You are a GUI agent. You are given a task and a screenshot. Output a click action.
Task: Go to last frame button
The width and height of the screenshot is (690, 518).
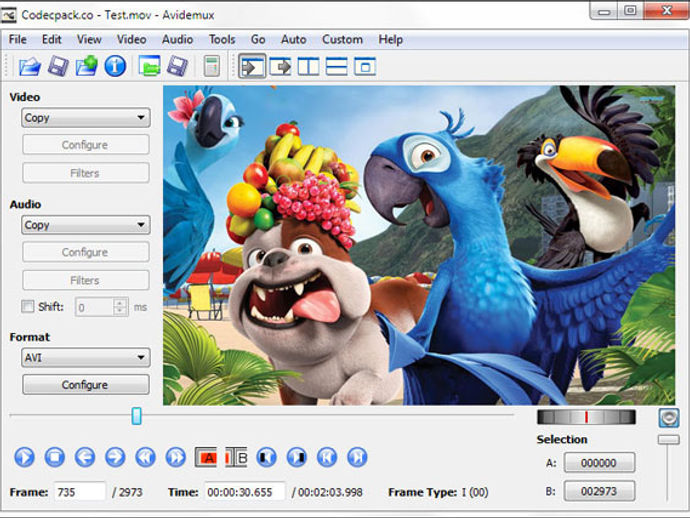pos(357,457)
